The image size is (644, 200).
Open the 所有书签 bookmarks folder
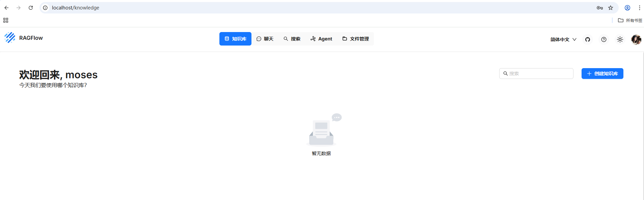pos(630,20)
